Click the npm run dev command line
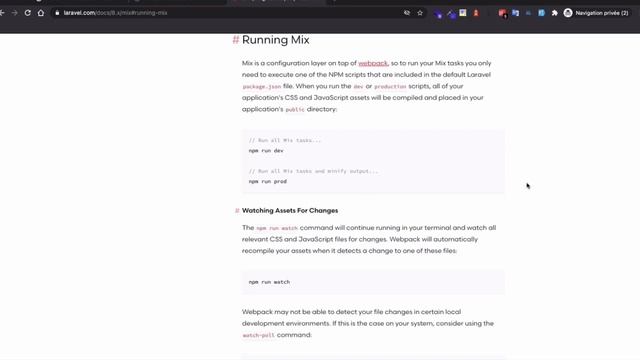Image resolution: width=640 pixels, height=360 pixels. point(266,151)
